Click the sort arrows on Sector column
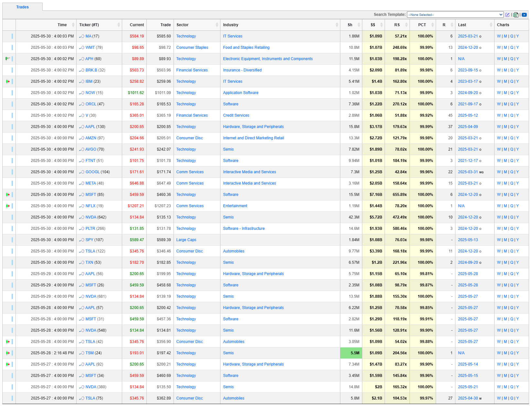This screenshot has height=406, width=532. (217, 25)
